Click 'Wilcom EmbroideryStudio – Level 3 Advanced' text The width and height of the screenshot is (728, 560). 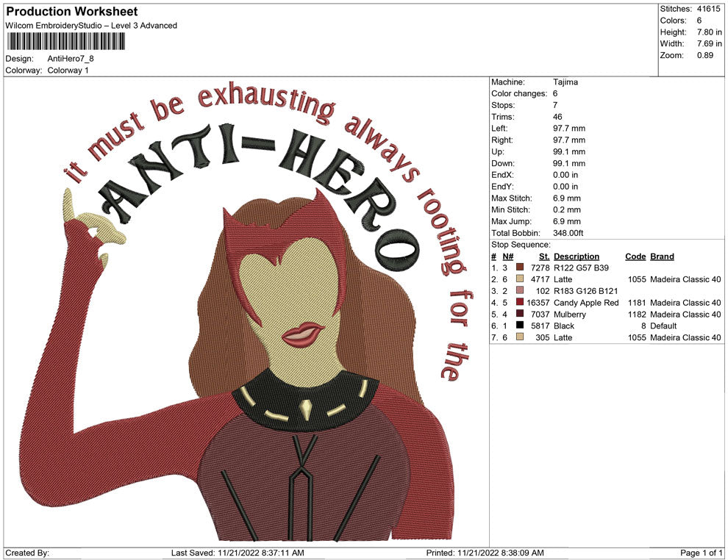[91, 26]
